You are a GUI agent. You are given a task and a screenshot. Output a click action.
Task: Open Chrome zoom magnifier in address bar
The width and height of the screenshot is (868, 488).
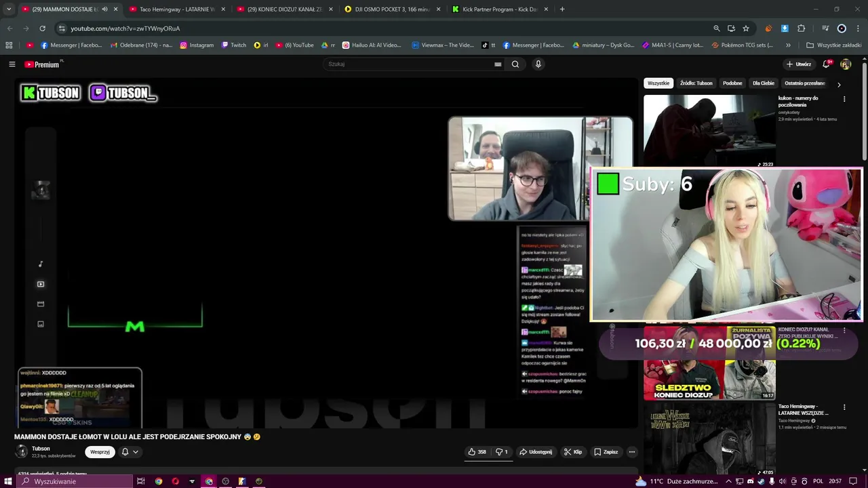pos(717,28)
